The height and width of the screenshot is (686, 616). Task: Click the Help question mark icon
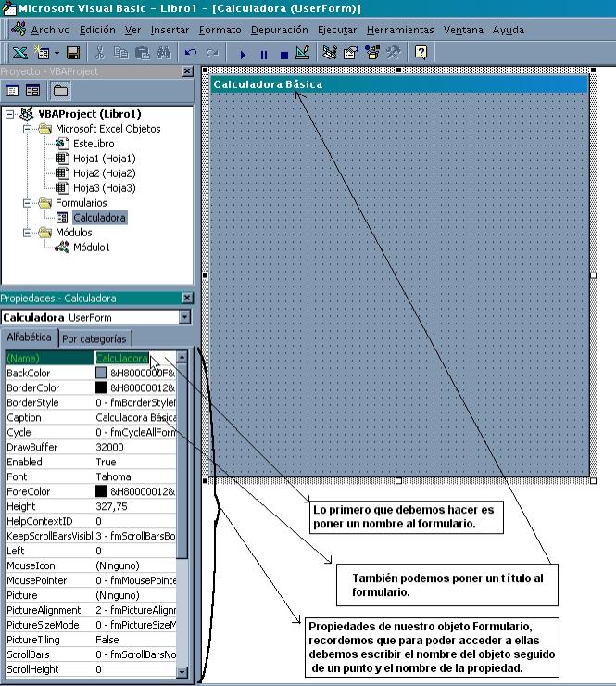(x=421, y=54)
